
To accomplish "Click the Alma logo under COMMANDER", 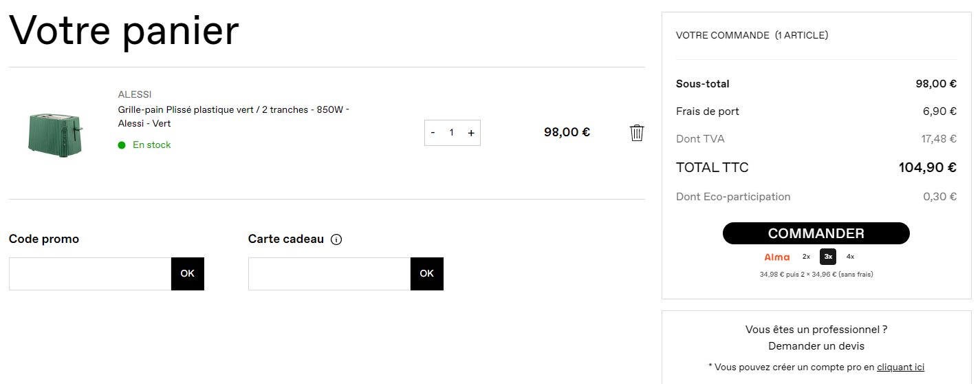I will 777,257.
